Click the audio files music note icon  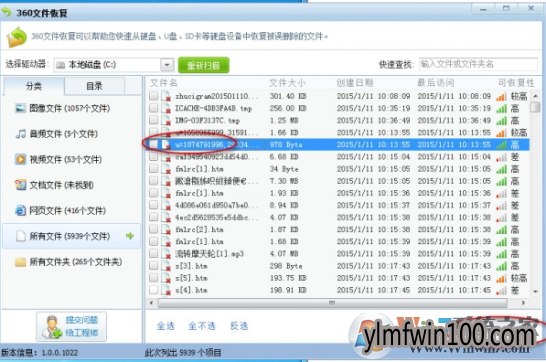pyautogui.click(x=21, y=134)
